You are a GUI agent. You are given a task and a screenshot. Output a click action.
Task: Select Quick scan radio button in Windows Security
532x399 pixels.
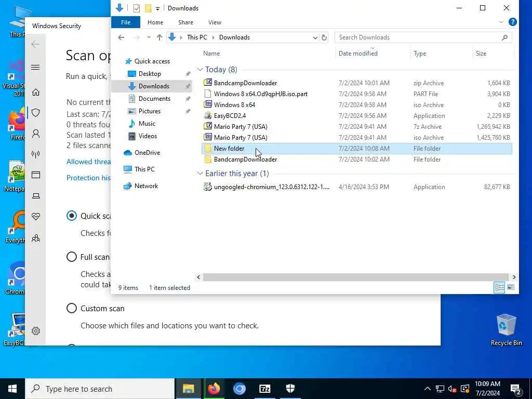point(72,216)
